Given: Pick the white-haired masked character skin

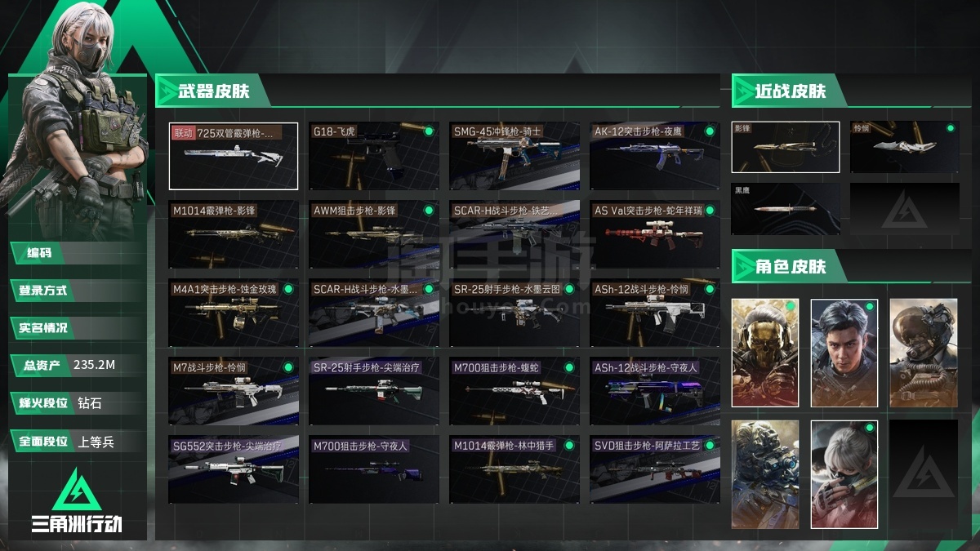Looking at the screenshot, I should (844, 474).
